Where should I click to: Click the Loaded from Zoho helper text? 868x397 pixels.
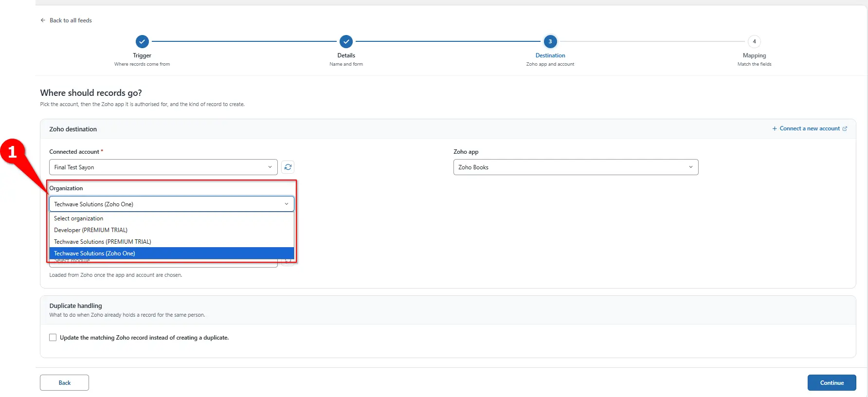(116, 275)
